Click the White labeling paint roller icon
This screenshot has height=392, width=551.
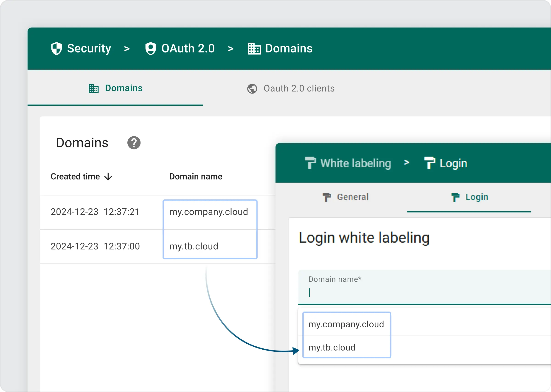coord(310,163)
